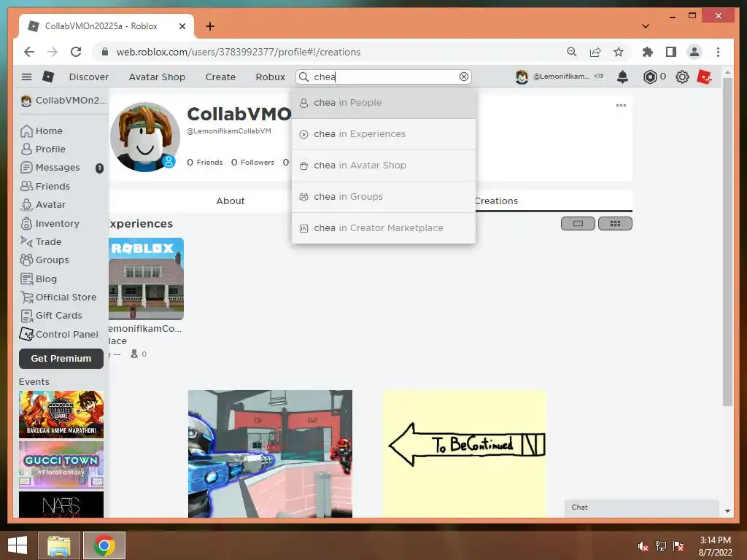Screen dimensions: 747x560
Task: Open Friends in sidebar
Action: pyautogui.click(x=45, y=186)
